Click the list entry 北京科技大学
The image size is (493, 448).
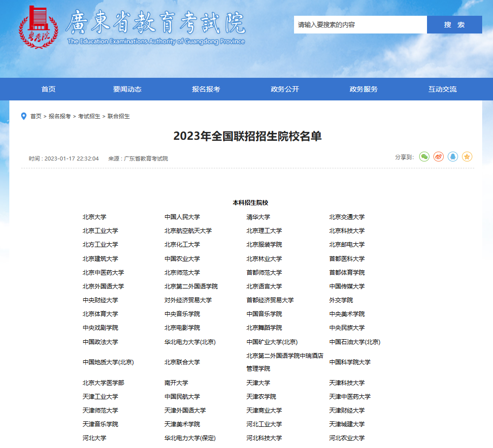(x=347, y=231)
